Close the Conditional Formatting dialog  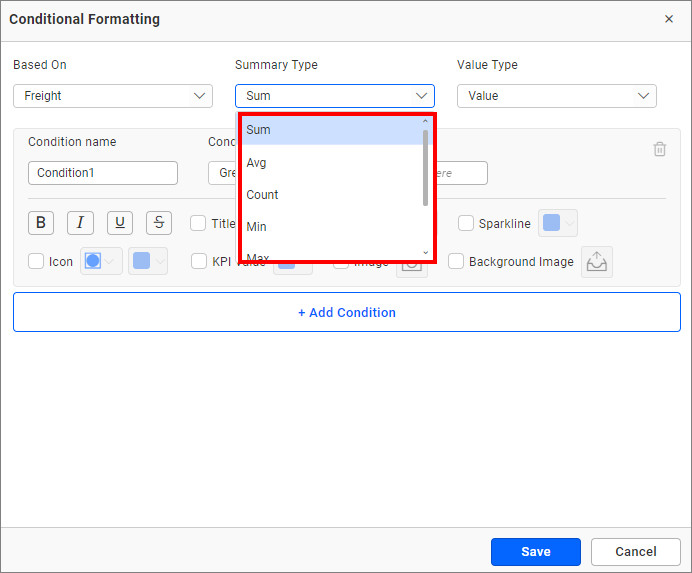pos(669,19)
